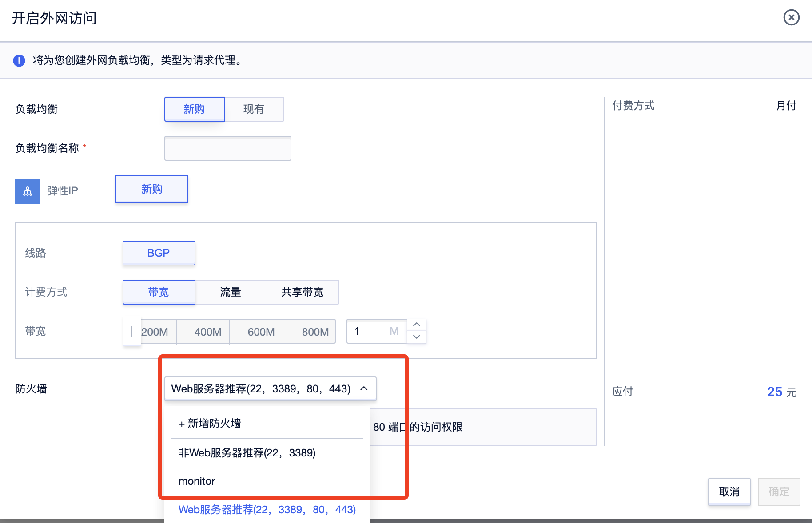Viewport: 812px width, 523px height.
Task: Set bandwidth slider to 400M
Action: coord(207,332)
